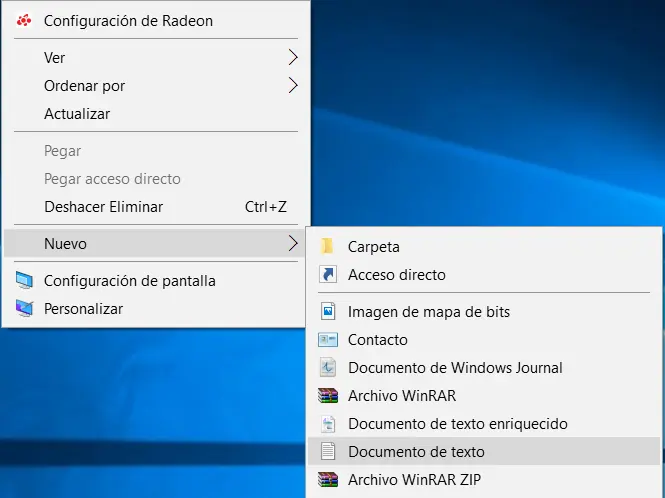Image resolution: width=665 pixels, height=498 pixels.
Task: Click the Personalizar icon
Action: 24,308
